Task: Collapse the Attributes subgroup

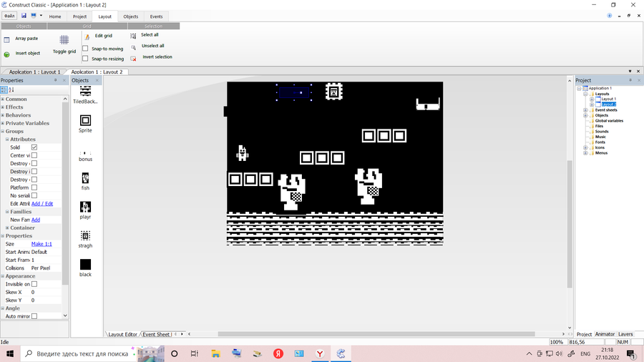Action: pyautogui.click(x=7, y=139)
